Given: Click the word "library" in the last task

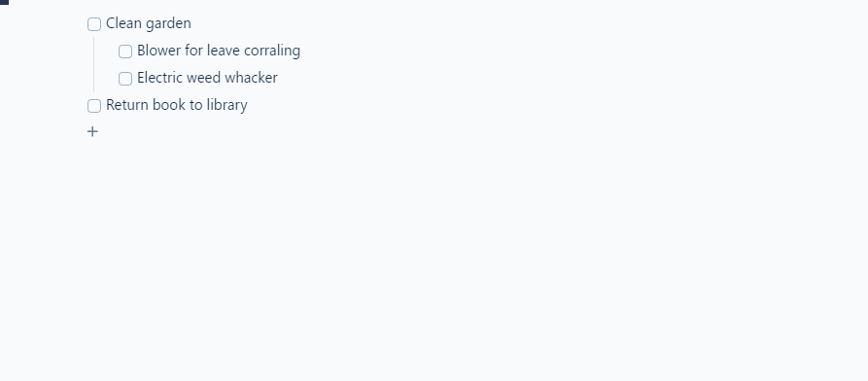Looking at the screenshot, I should [227, 105].
